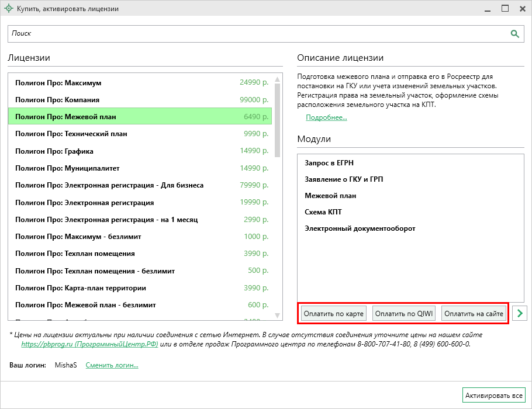Select Электронный документооборот module
The image size is (532, 409).
pos(360,228)
